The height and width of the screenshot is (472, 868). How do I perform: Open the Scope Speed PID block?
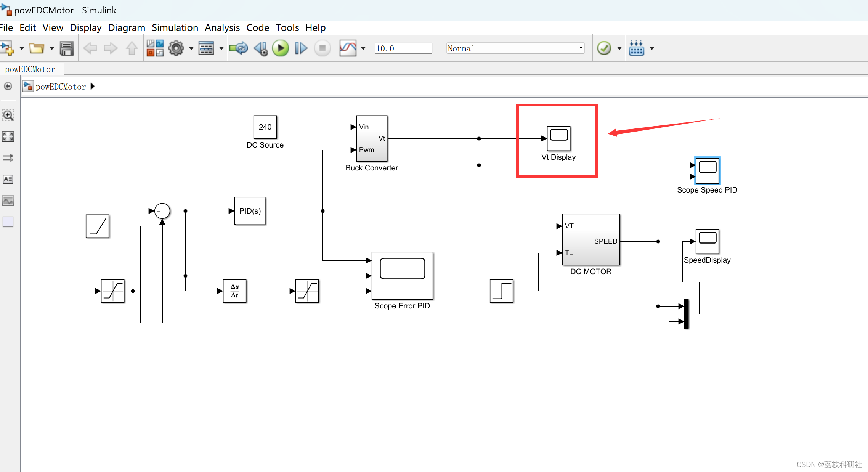pyautogui.click(x=707, y=170)
